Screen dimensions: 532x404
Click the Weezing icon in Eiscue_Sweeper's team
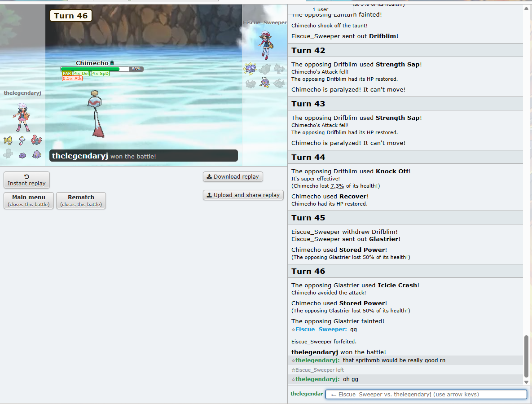click(251, 69)
